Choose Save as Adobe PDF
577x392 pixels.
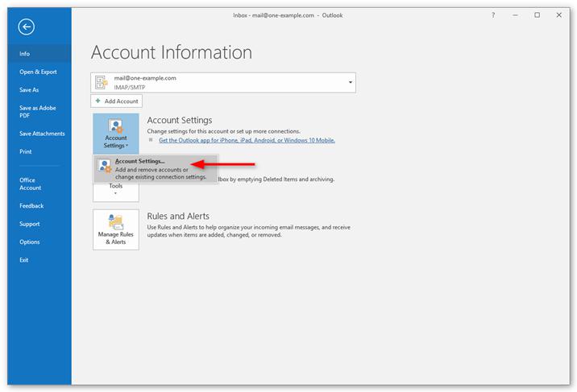(x=39, y=111)
